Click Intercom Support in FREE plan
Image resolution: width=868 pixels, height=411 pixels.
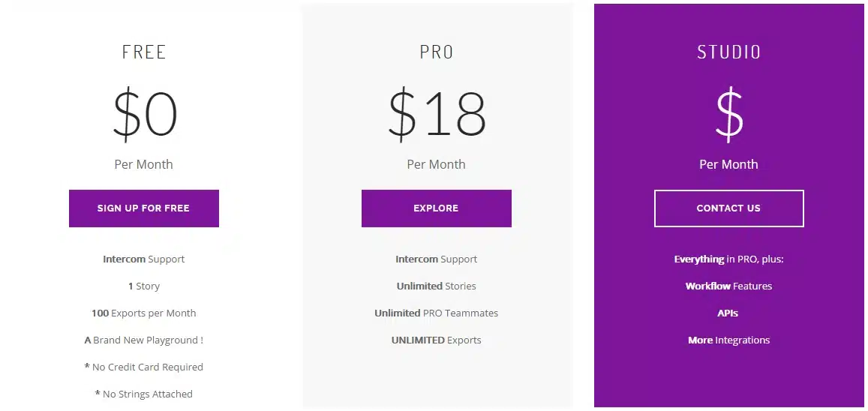pos(144,259)
